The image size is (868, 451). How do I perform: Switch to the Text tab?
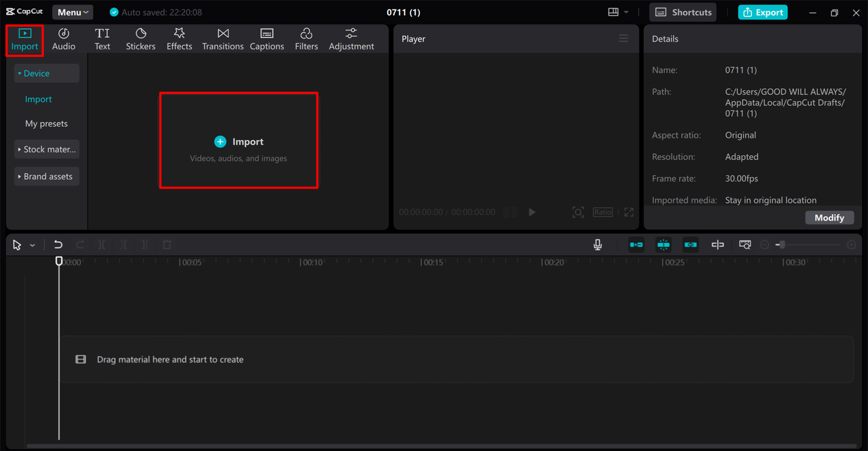[102, 39]
